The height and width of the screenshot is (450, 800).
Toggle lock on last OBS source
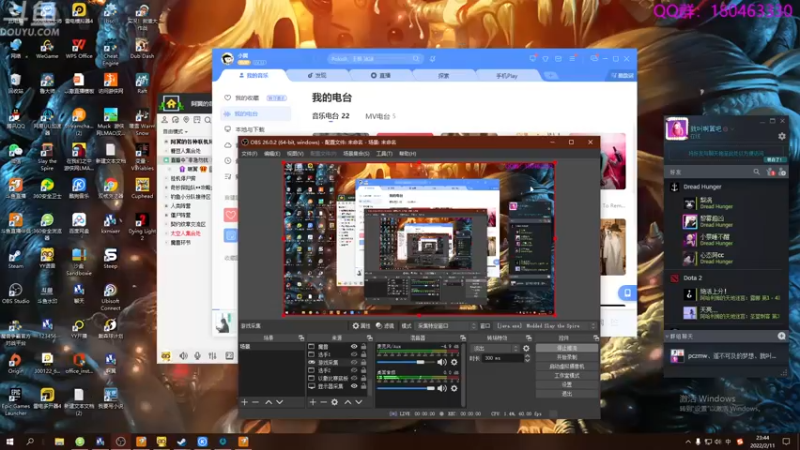363,386
